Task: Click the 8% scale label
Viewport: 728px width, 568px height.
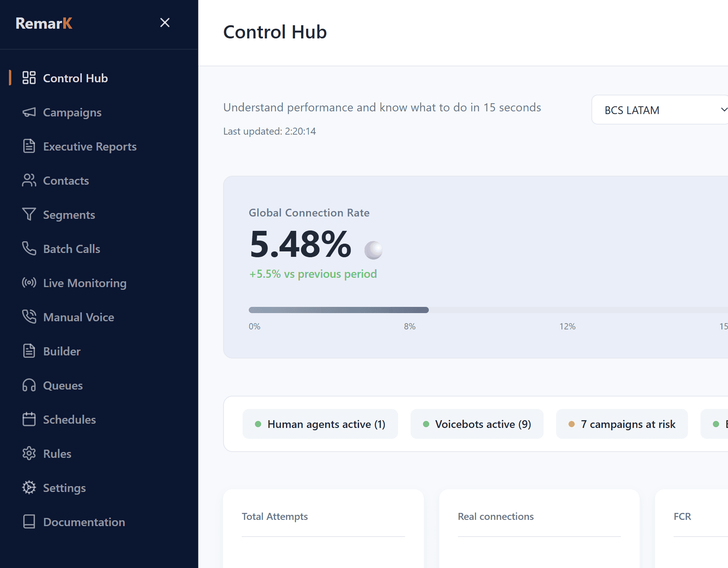Action: pos(409,326)
